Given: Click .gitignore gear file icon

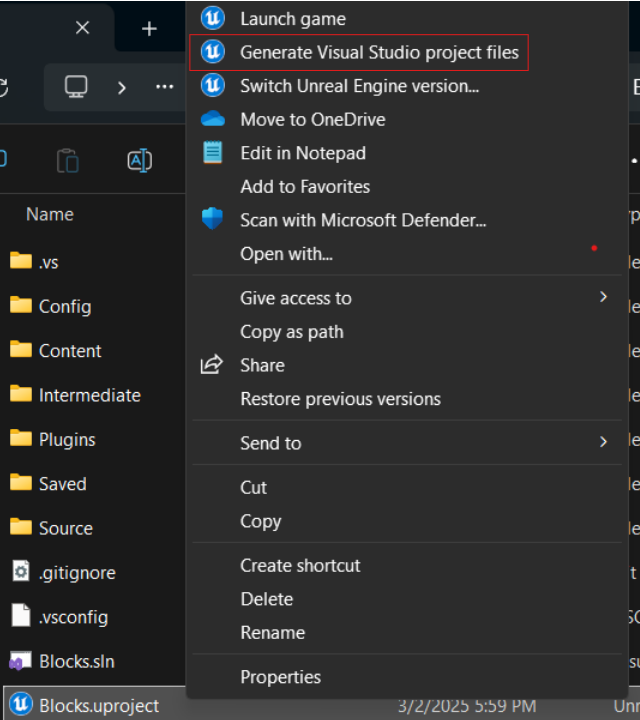Looking at the screenshot, I should pos(21,571).
